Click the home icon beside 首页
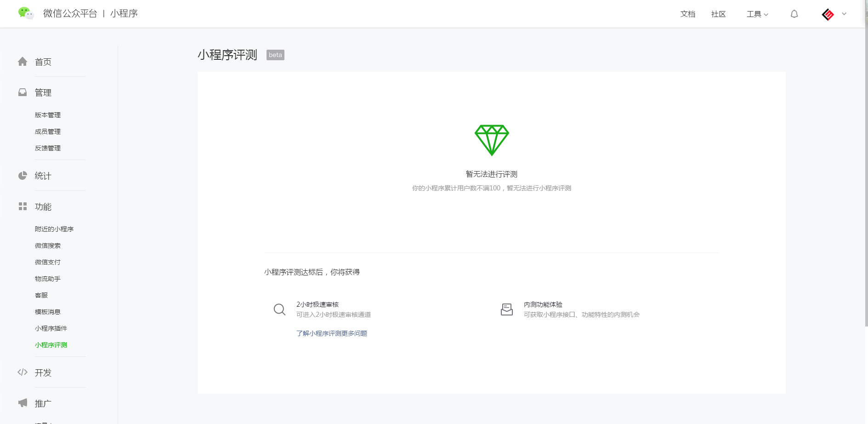This screenshot has height=424, width=868. click(23, 61)
